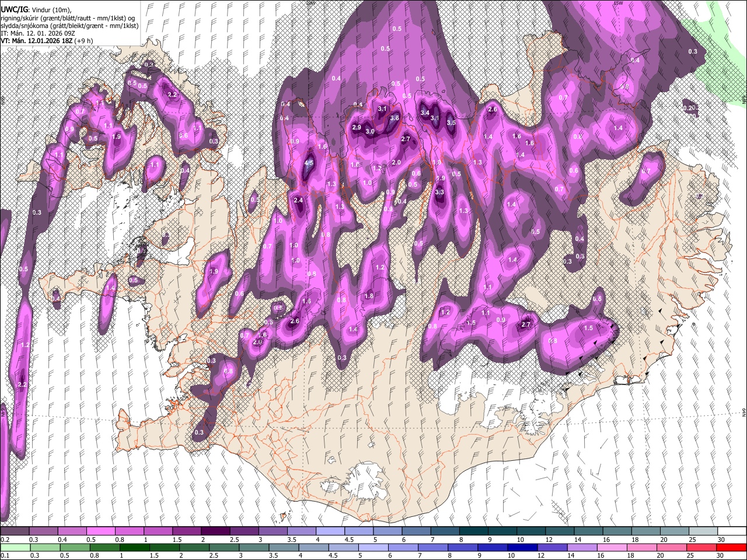Click the pale grey snow swatch at 25
Image resolution: width=747 pixels, height=560 pixels.
704,531
